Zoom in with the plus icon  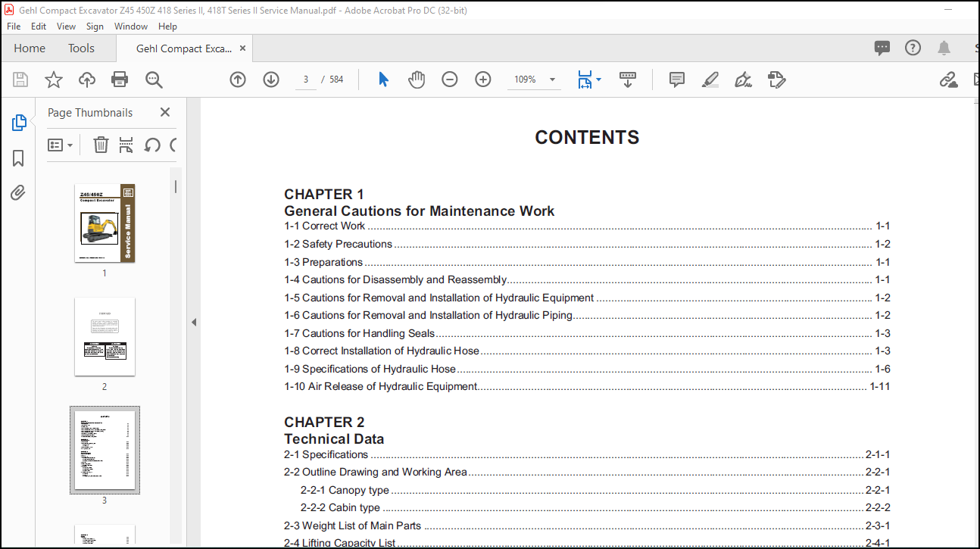[483, 80]
